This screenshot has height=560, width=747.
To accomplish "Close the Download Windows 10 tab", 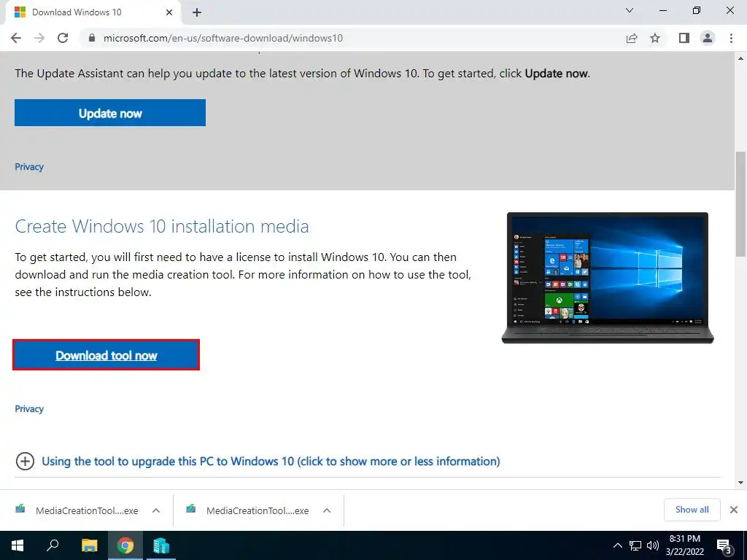I will pos(169,12).
